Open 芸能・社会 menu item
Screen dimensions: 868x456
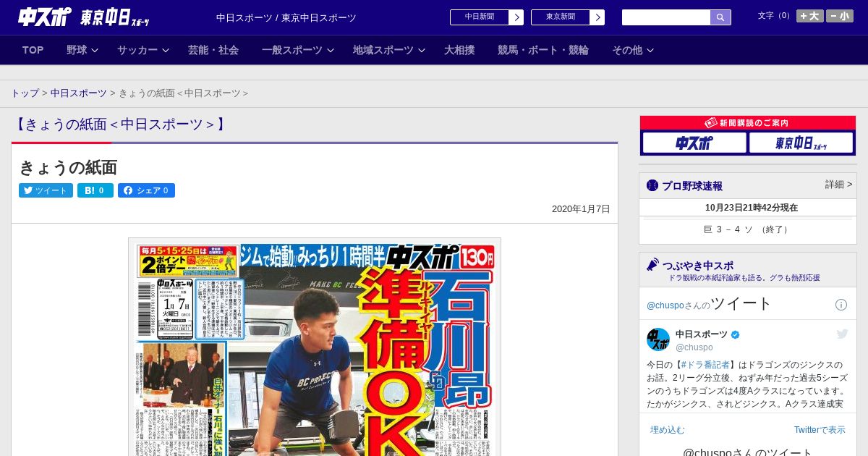[213, 50]
